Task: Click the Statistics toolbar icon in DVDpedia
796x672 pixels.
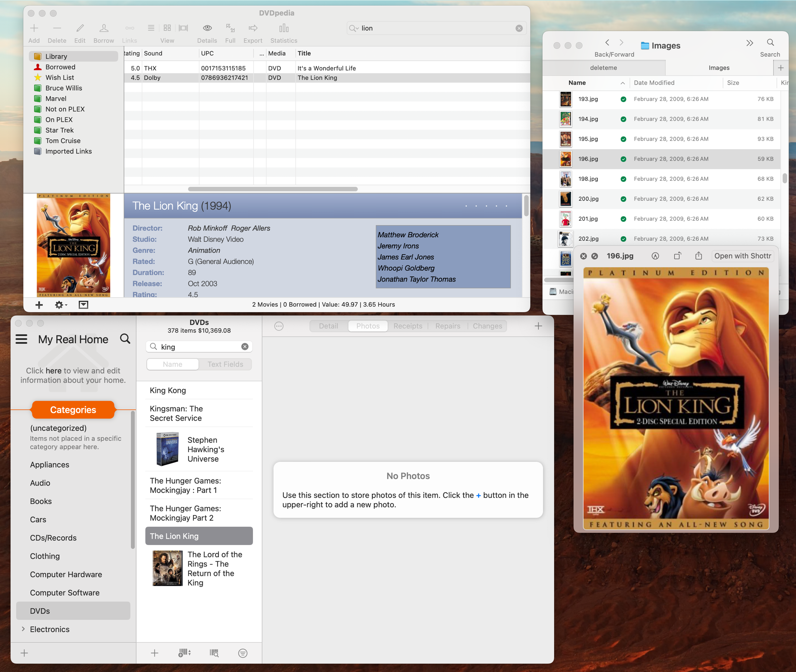Action: click(283, 29)
